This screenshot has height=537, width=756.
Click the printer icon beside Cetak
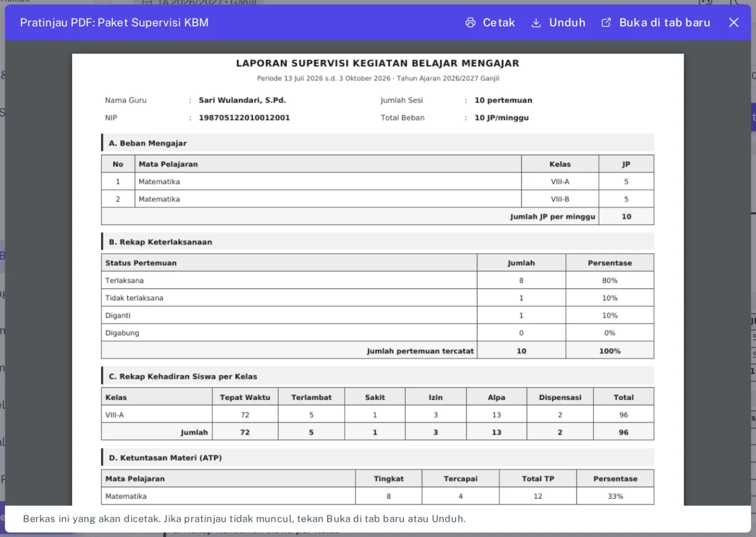[470, 23]
